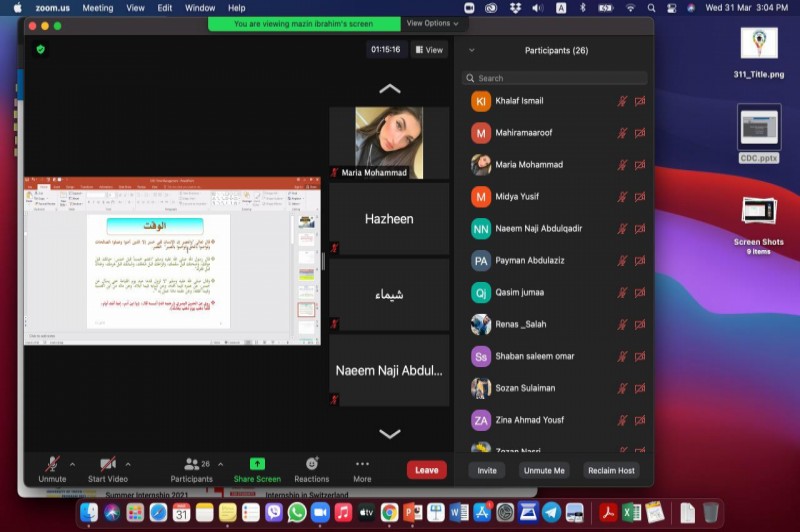Open audio settings arrow next to Unmute
The width and height of the screenshot is (800, 532).
(73, 464)
